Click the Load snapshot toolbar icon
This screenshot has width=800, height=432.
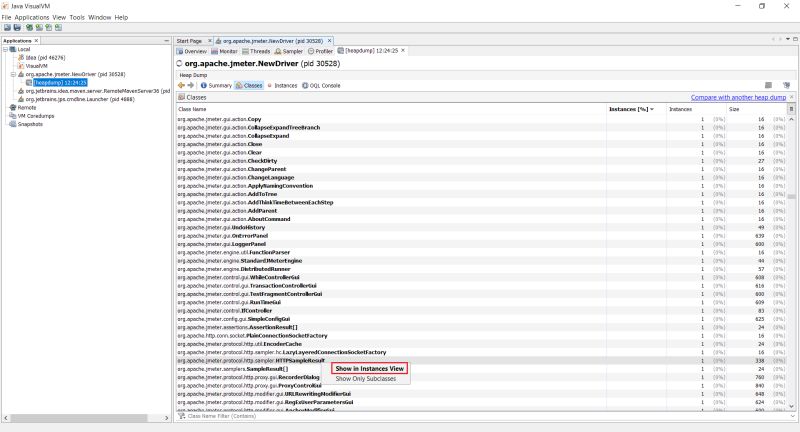click(7, 28)
